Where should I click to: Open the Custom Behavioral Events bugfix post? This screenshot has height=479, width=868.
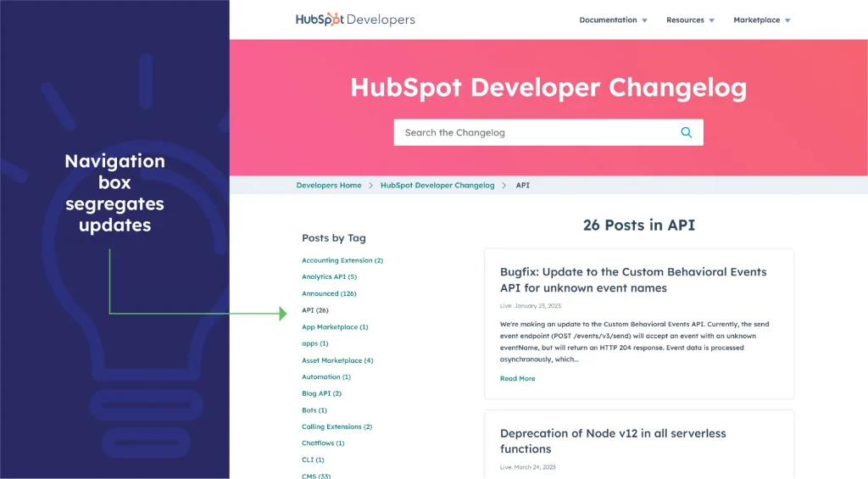pos(633,280)
